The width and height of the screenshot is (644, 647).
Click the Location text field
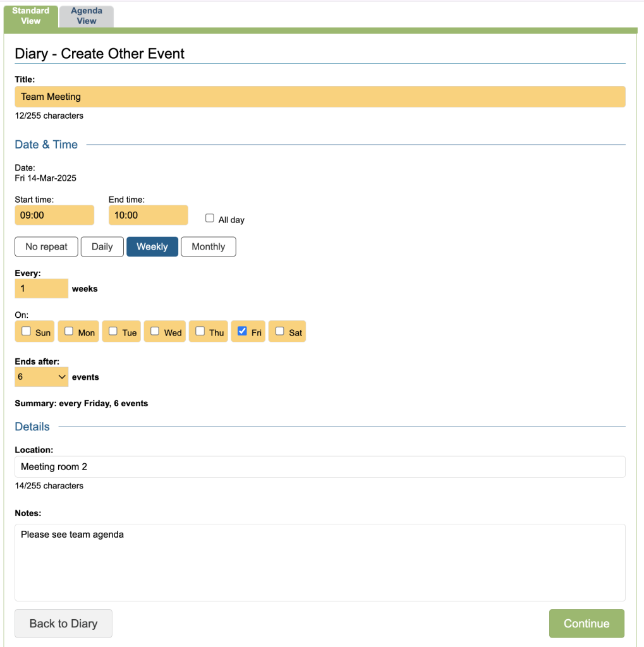click(320, 467)
